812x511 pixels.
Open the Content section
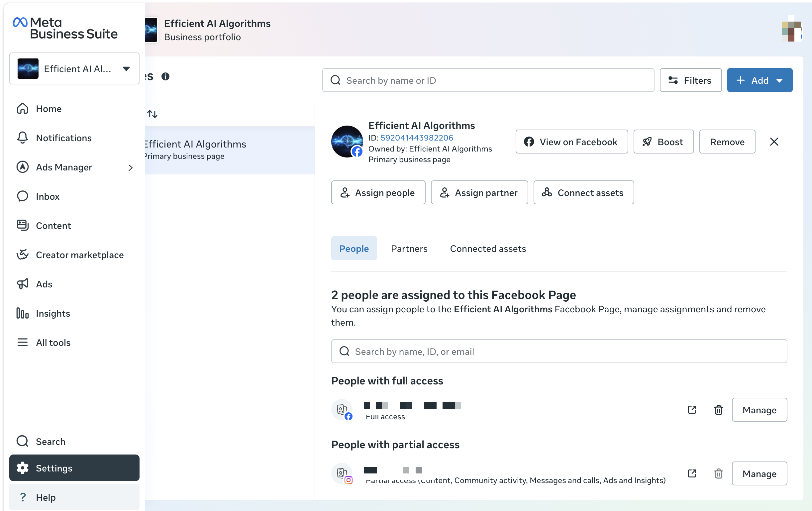click(74, 225)
